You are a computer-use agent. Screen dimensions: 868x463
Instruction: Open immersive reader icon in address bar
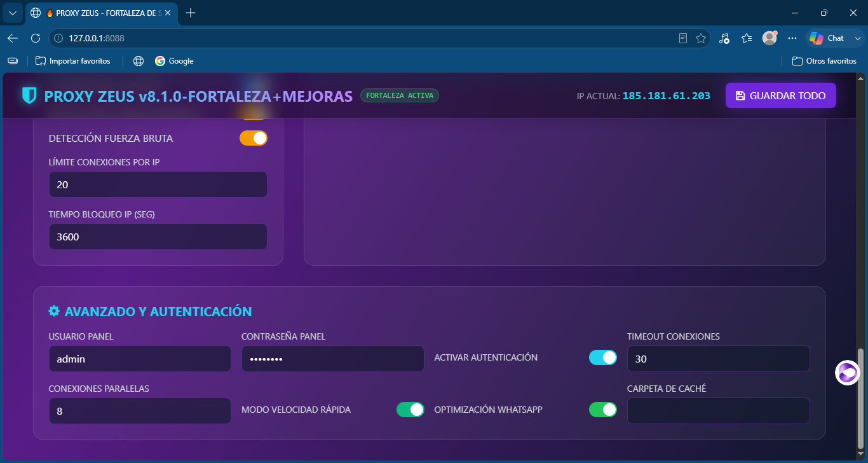point(683,38)
